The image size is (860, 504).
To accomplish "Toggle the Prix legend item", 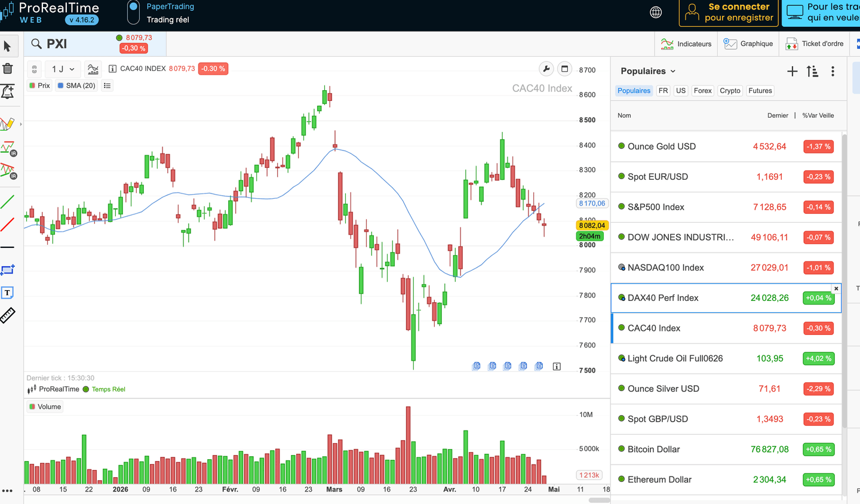I will click(39, 85).
